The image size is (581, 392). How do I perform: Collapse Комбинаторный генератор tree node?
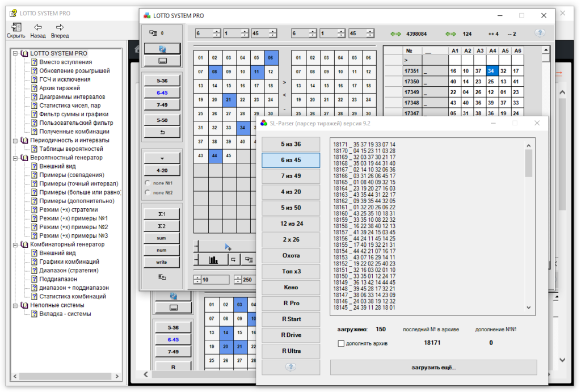[x=15, y=245]
